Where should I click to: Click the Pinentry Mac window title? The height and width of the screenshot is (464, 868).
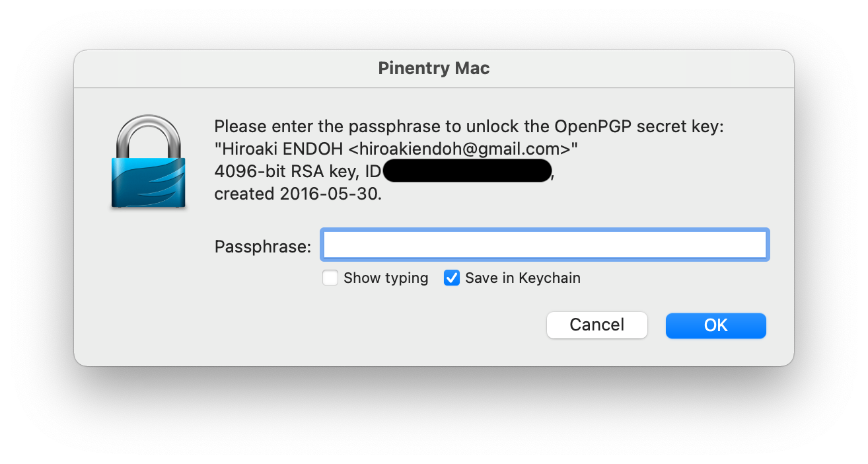[433, 68]
